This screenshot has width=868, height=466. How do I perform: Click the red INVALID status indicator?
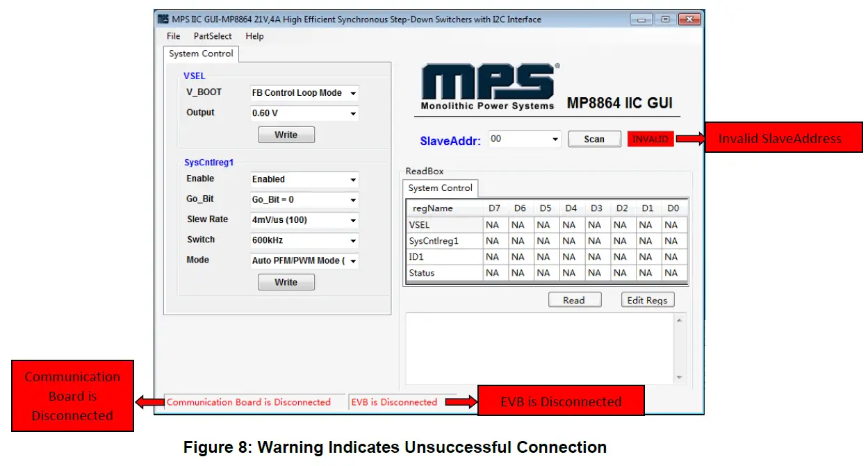[x=650, y=138]
